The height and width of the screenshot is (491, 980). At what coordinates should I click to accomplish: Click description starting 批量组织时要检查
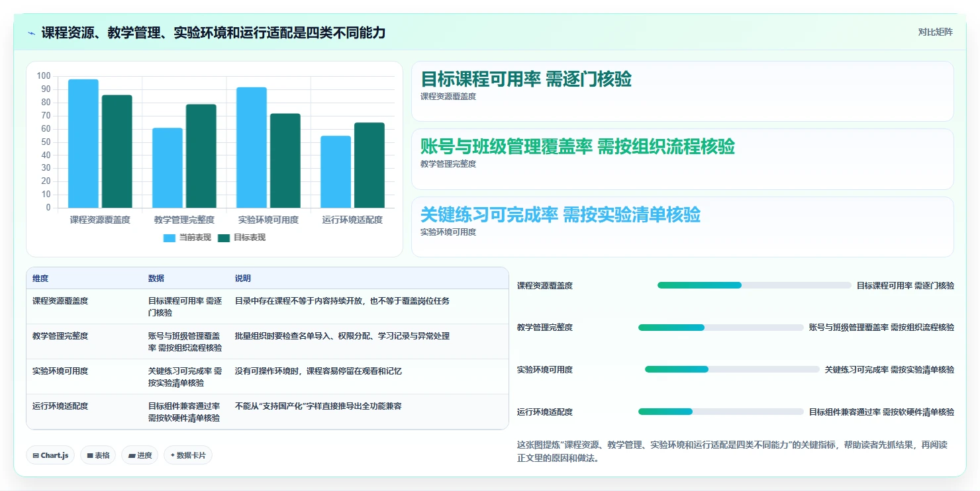(x=342, y=335)
